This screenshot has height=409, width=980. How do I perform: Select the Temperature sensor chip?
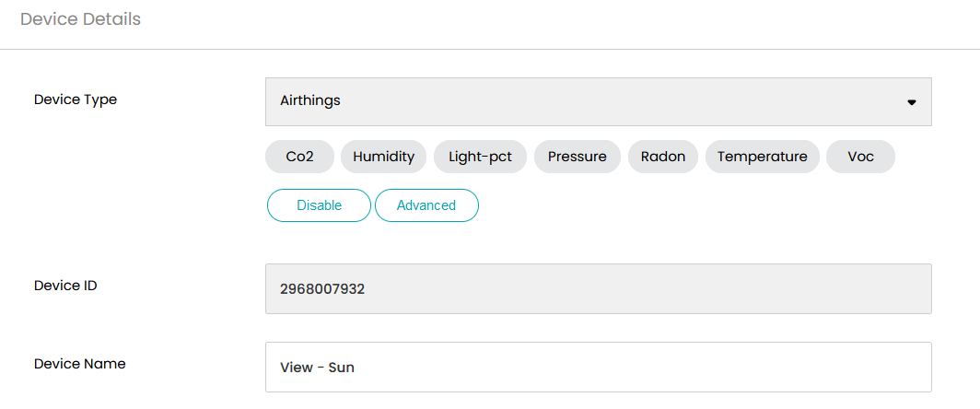[762, 157]
